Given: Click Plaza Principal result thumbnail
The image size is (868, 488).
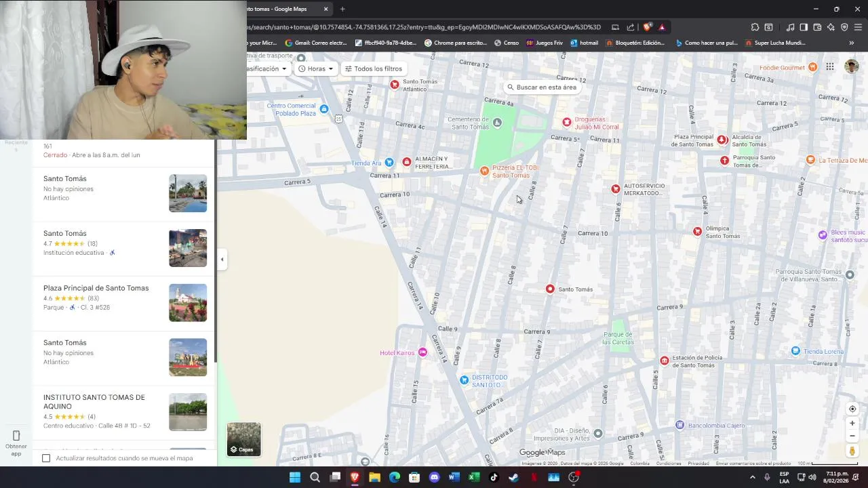Looking at the screenshot, I should click(x=188, y=302).
